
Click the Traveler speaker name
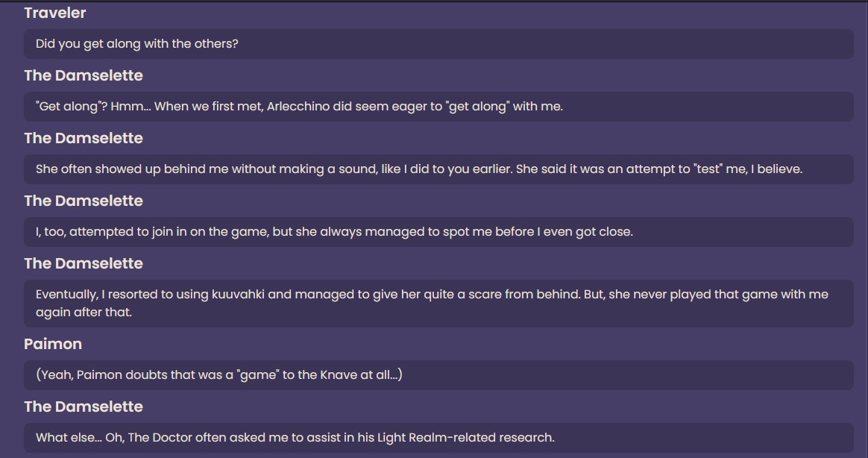point(54,13)
